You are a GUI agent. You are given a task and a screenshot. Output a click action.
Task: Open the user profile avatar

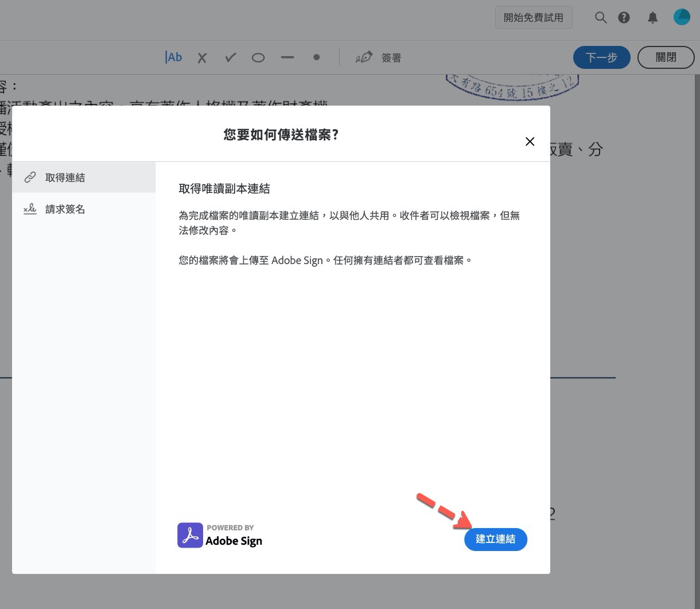(x=682, y=17)
